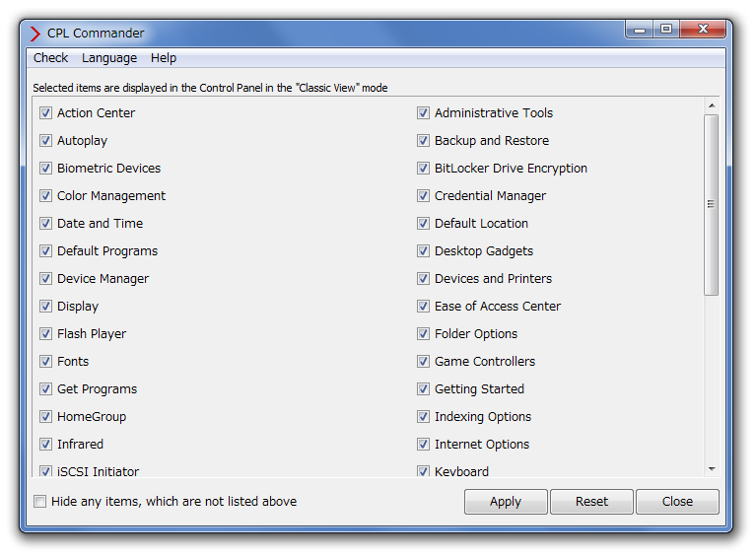Toggle the Credential Manager checkbox
The height and width of the screenshot is (557, 756).
[423, 196]
